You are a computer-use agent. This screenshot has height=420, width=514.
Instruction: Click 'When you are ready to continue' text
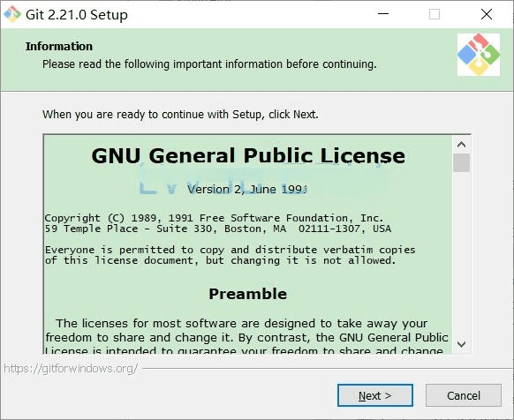coord(180,115)
